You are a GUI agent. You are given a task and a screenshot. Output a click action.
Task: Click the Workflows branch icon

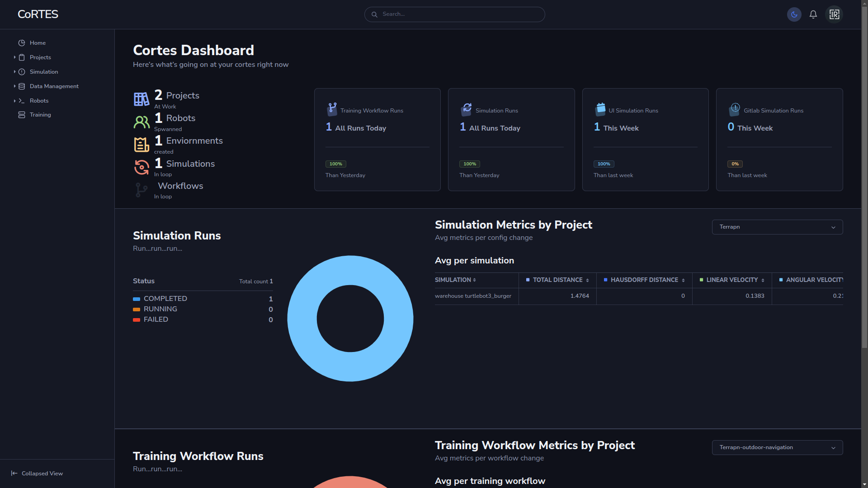click(142, 190)
